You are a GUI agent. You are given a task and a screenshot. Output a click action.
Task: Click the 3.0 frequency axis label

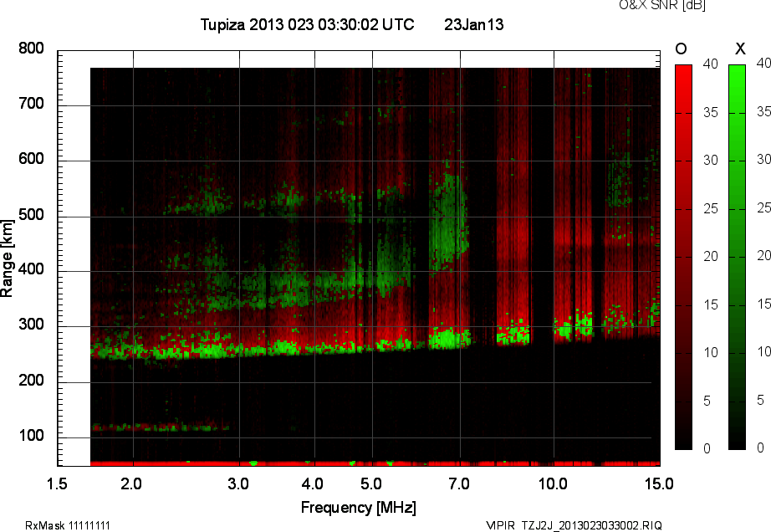click(238, 484)
